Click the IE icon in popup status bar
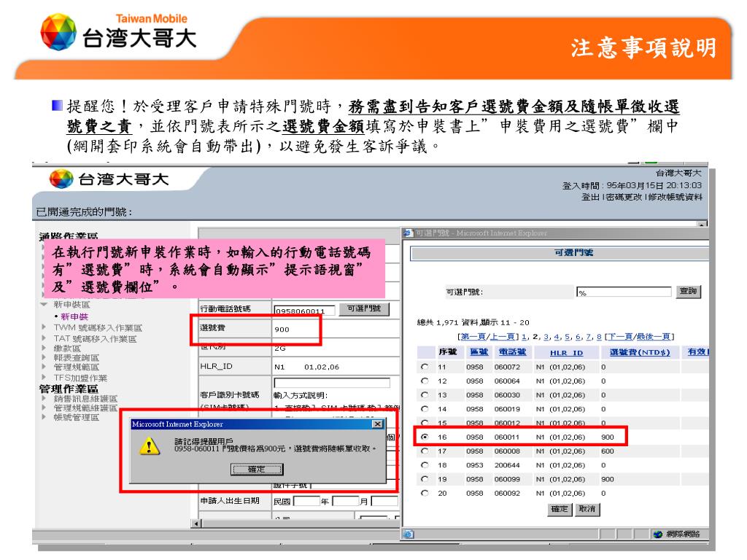Image resolution: width=747 pixels, height=560 pixels. [x=409, y=534]
